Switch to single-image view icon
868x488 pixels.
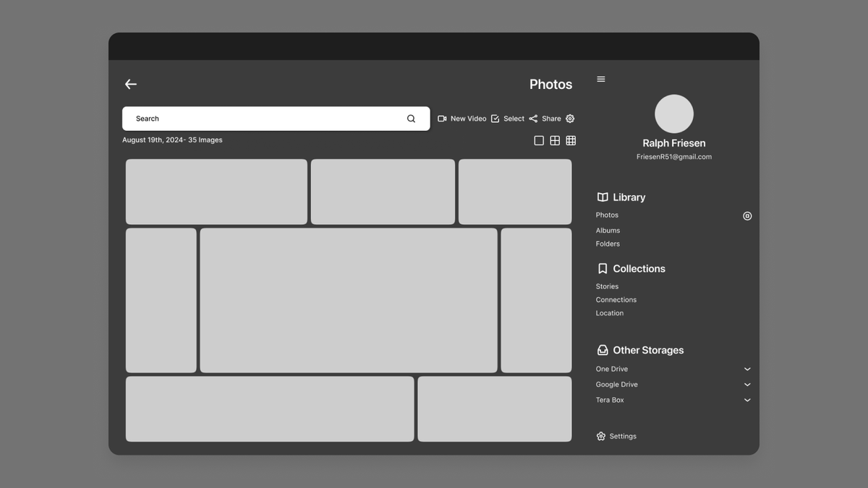(539, 140)
